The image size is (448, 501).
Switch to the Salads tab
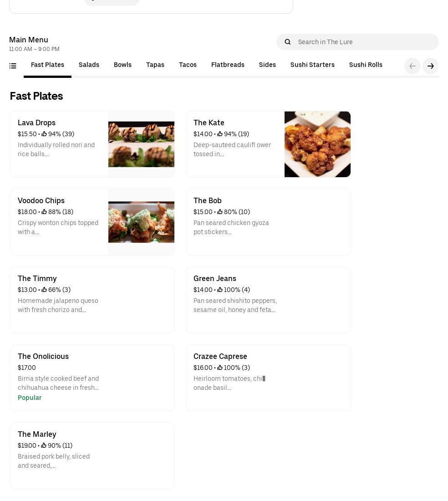pyautogui.click(x=89, y=65)
